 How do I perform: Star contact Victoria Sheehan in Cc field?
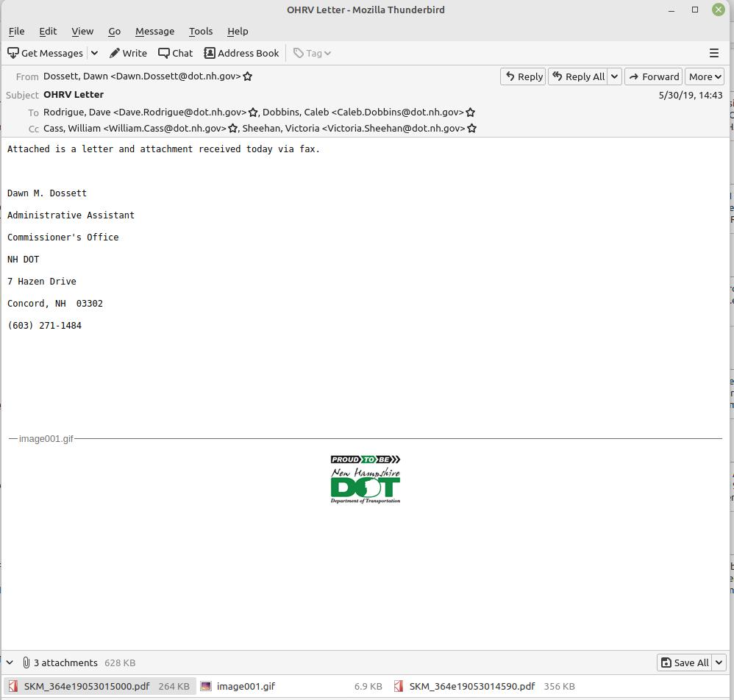pyautogui.click(x=472, y=129)
